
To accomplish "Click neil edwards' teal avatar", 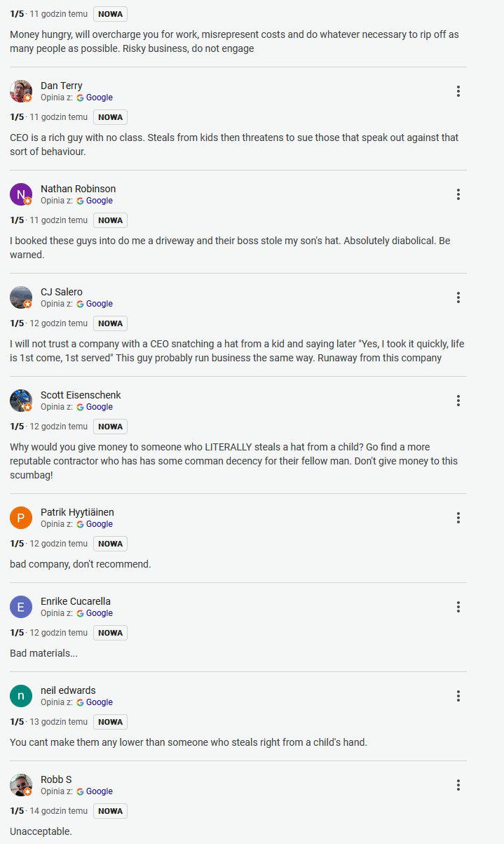I will pyautogui.click(x=21, y=696).
